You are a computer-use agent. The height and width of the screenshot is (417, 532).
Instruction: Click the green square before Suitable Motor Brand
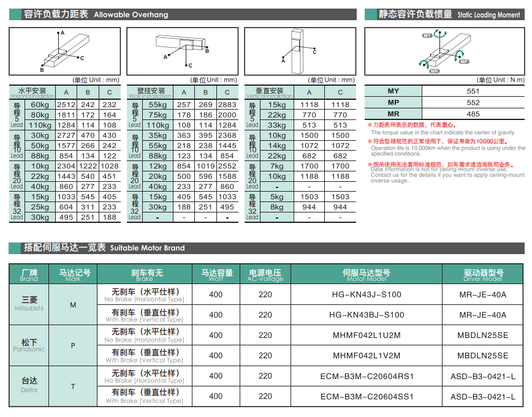pos(15,248)
